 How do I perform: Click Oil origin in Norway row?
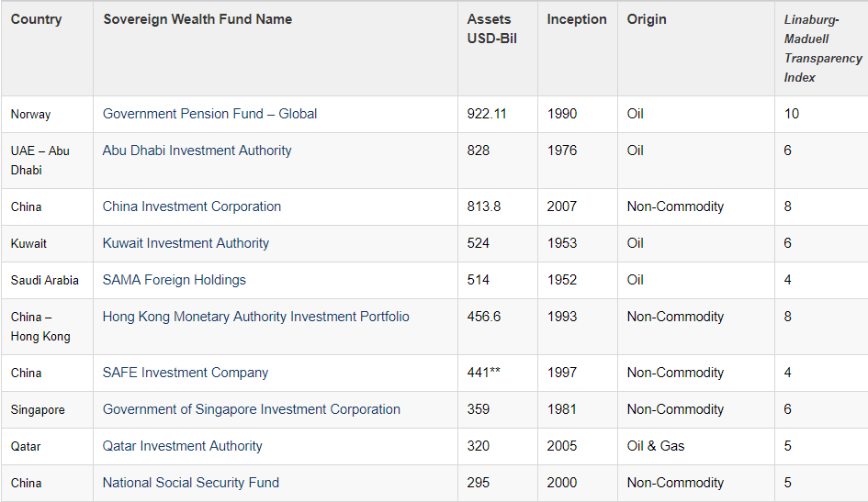[636, 114]
